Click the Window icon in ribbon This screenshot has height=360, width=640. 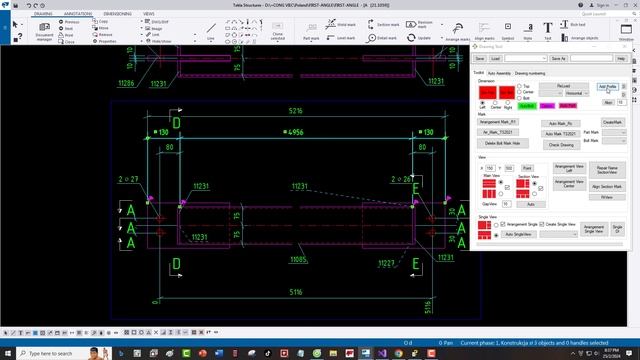626,29
